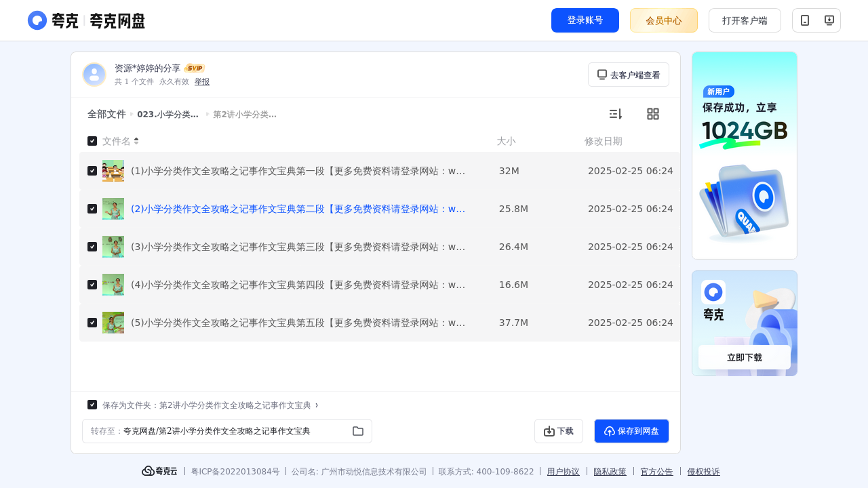Toggle the select-all files checkbox
868x488 pixels.
pos(92,141)
